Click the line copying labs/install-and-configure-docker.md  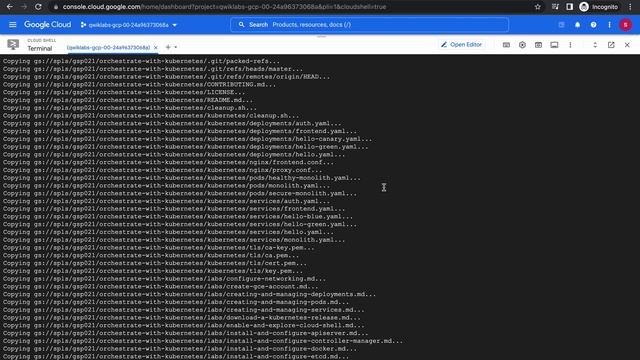click(180, 349)
